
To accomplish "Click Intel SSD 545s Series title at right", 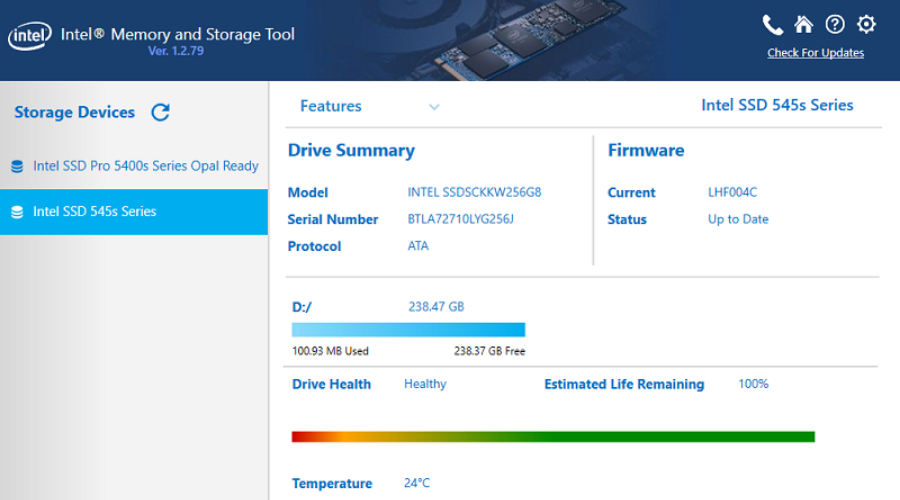I will (777, 105).
